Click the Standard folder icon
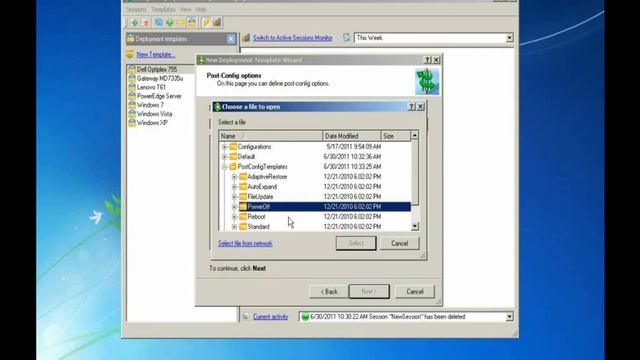The height and width of the screenshot is (360, 640). tap(243, 227)
